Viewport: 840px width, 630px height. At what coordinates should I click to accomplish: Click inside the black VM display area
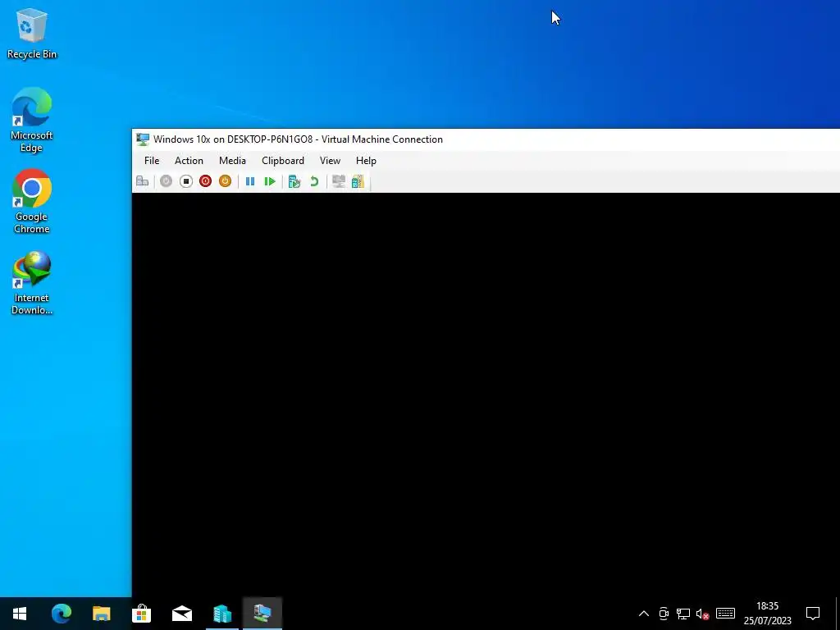[x=486, y=395]
